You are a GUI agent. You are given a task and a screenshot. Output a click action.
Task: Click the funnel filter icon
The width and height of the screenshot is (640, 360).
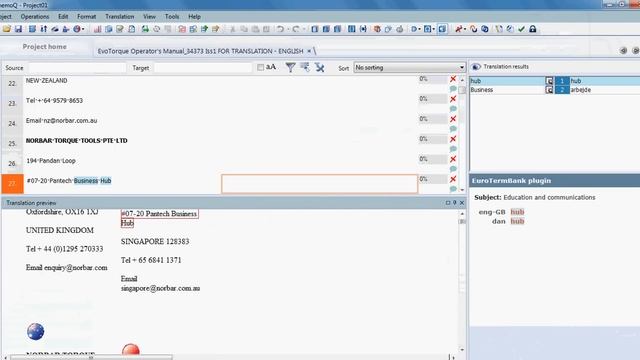pos(290,67)
